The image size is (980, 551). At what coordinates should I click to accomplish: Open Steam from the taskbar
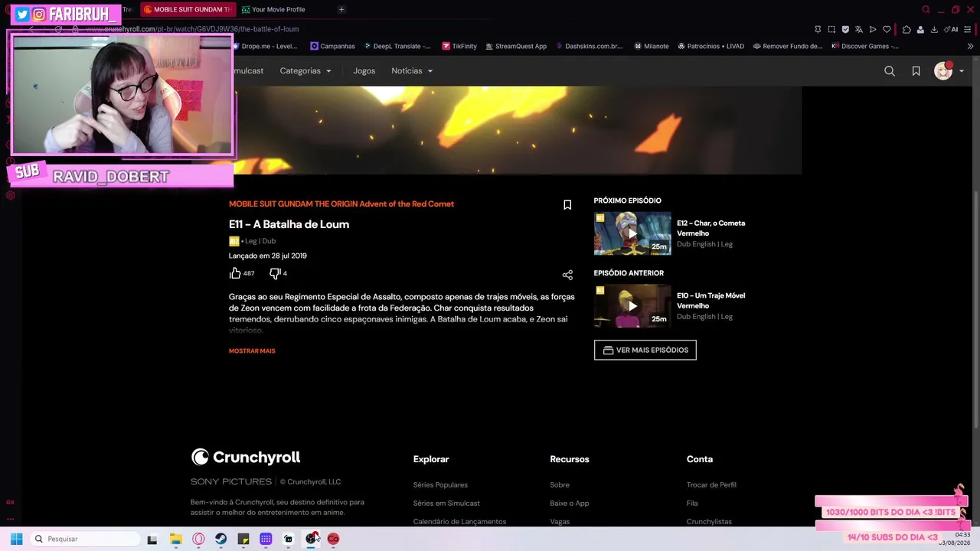tap(220, 540)
